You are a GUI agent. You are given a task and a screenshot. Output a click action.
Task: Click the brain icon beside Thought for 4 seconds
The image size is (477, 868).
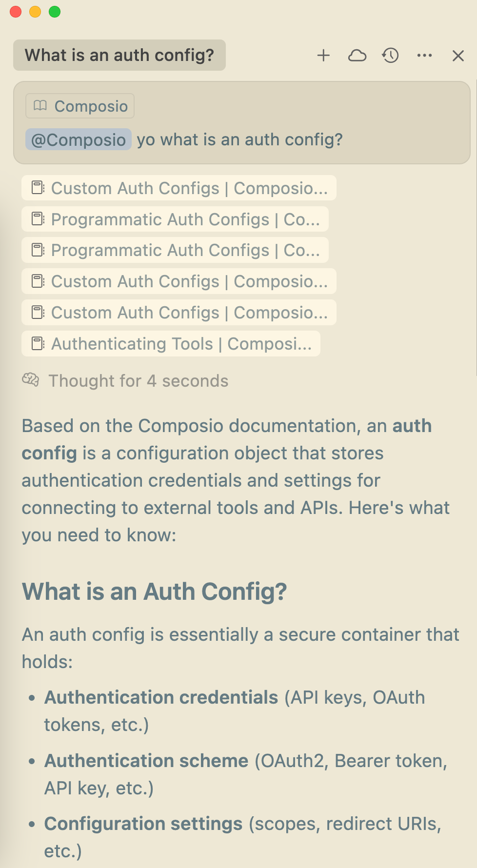(31, 380)
